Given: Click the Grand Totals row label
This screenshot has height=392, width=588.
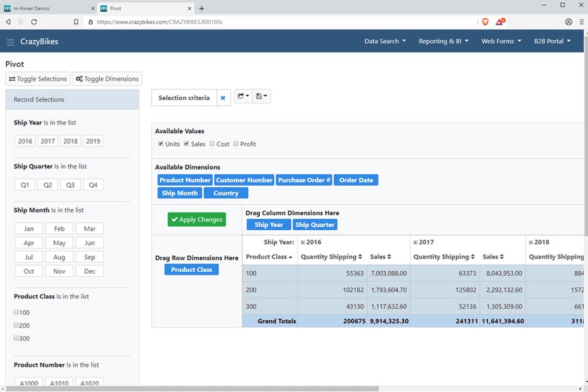Looking at the screenshot, I should click(x=277, y=321).
